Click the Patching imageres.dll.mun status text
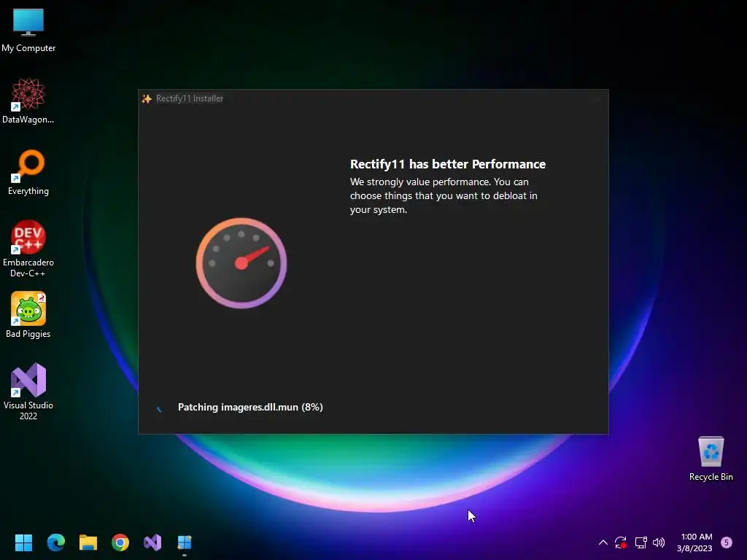 [250, 407]
